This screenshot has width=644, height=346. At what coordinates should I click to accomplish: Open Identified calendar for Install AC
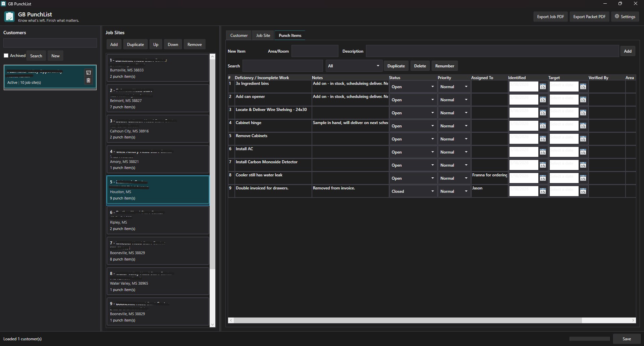543,152
